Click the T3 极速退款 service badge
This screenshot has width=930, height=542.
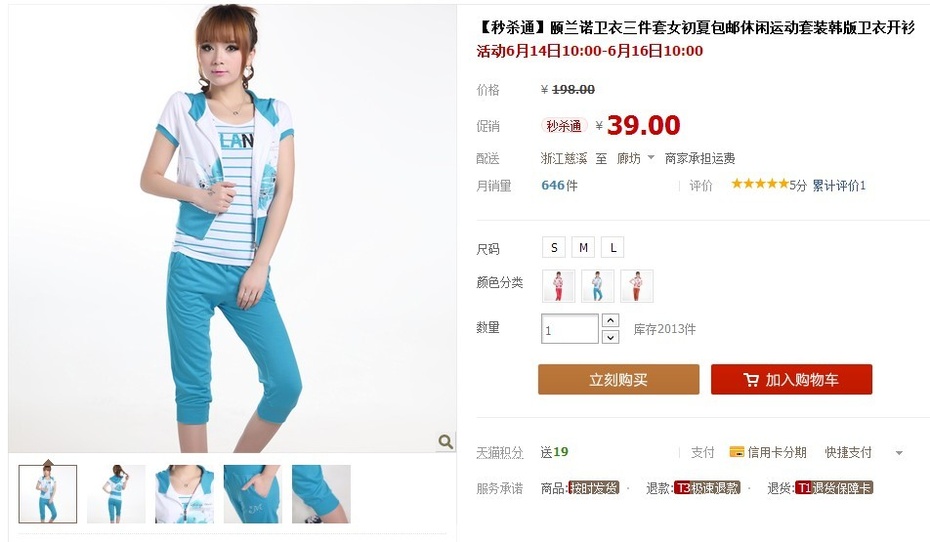coord(707,488)
